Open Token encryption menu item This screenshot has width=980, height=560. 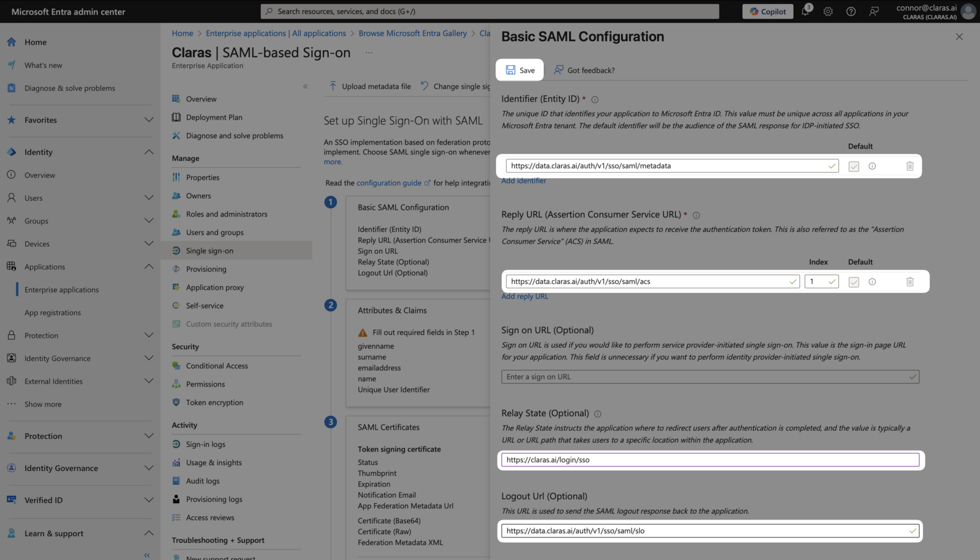pyautogui.click(x=214, y=403)
